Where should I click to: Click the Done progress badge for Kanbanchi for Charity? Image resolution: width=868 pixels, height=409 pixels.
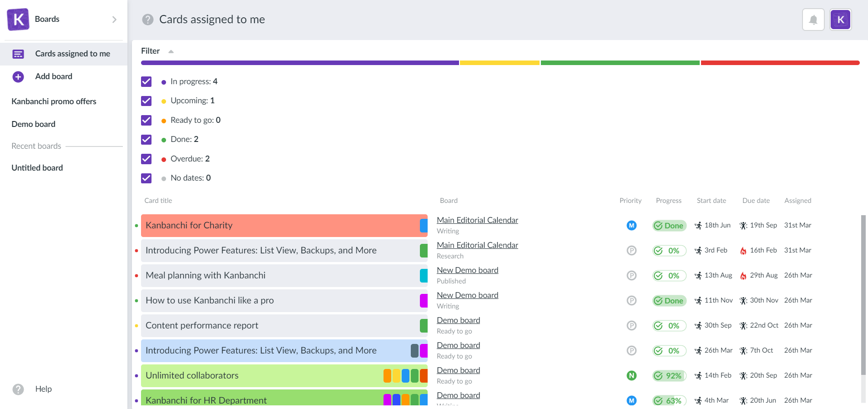(669, 226)
